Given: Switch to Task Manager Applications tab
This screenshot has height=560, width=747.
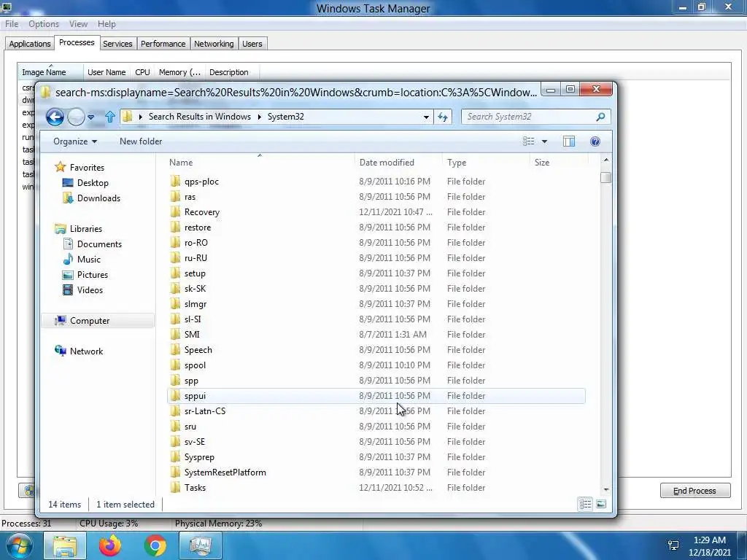Looking at the screenshot, I should pos(29,44).
